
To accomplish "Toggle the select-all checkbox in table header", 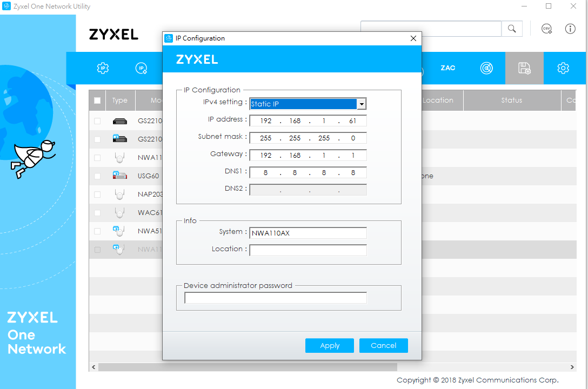I will point(97,100).
